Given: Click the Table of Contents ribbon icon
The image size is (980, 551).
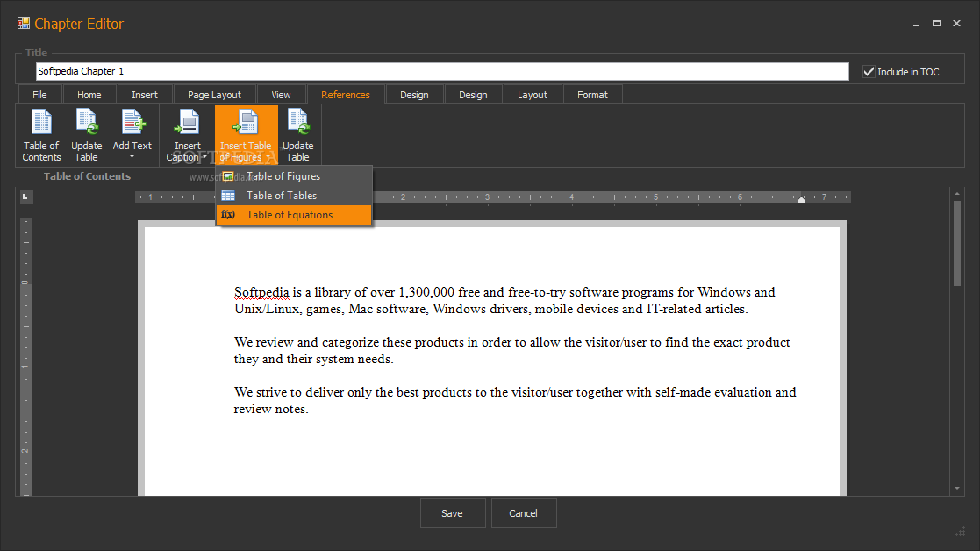Looking at the screenshot, I should 41,123.
